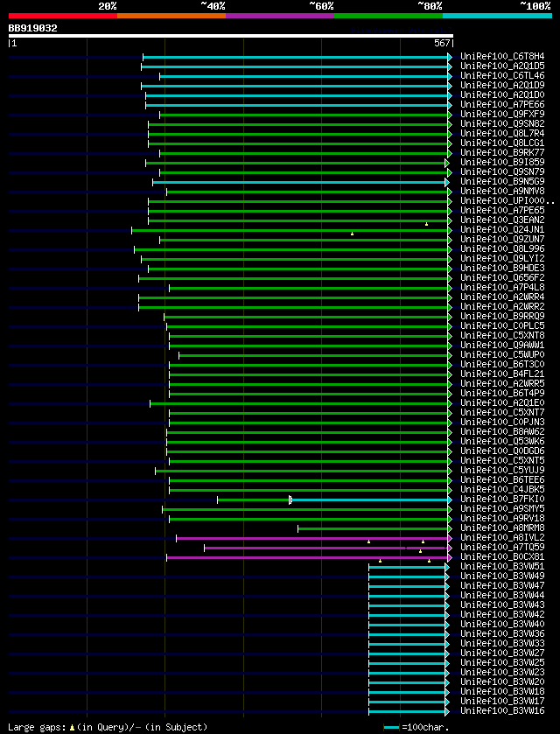Click the UniRef100_B3VW49 label

(x=502, y=577)
